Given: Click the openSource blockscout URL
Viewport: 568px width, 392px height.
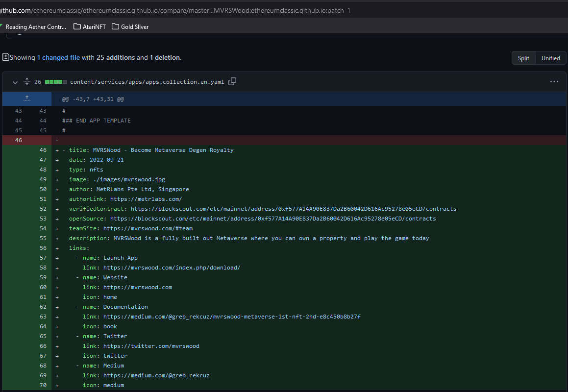Looking at the screenshot, I should click(x=273, y=219).
